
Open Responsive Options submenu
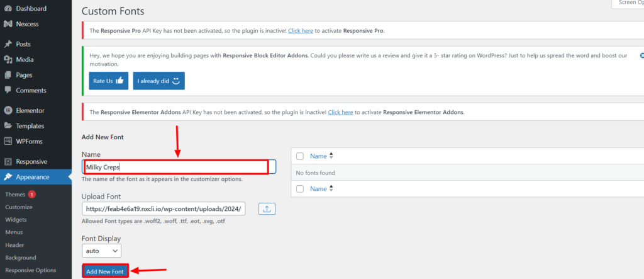point(31,270)
